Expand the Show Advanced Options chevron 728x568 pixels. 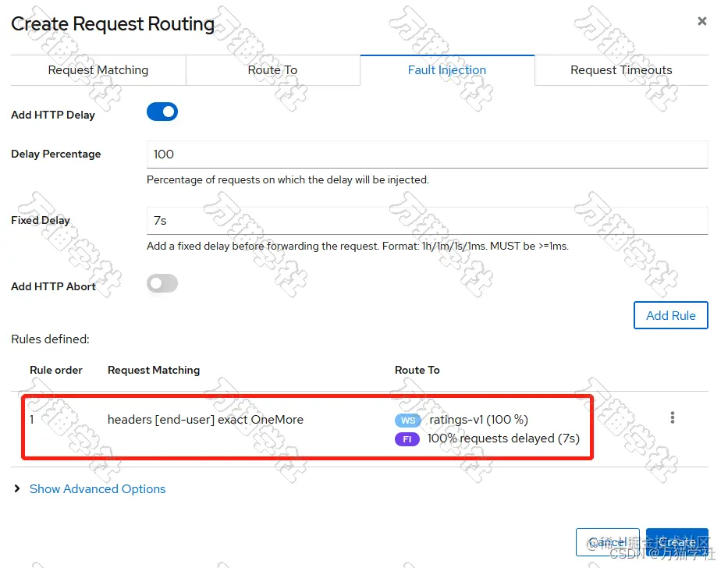click(x=17, y=488)
